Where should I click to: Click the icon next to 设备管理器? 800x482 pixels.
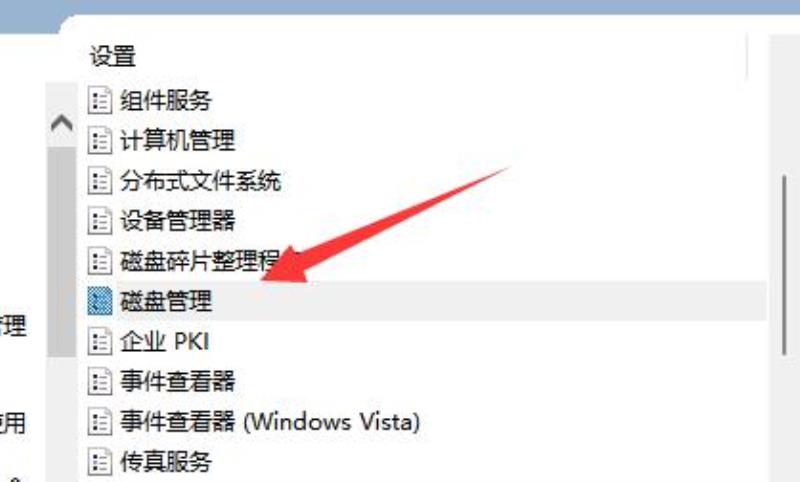(x=99, y=220)
